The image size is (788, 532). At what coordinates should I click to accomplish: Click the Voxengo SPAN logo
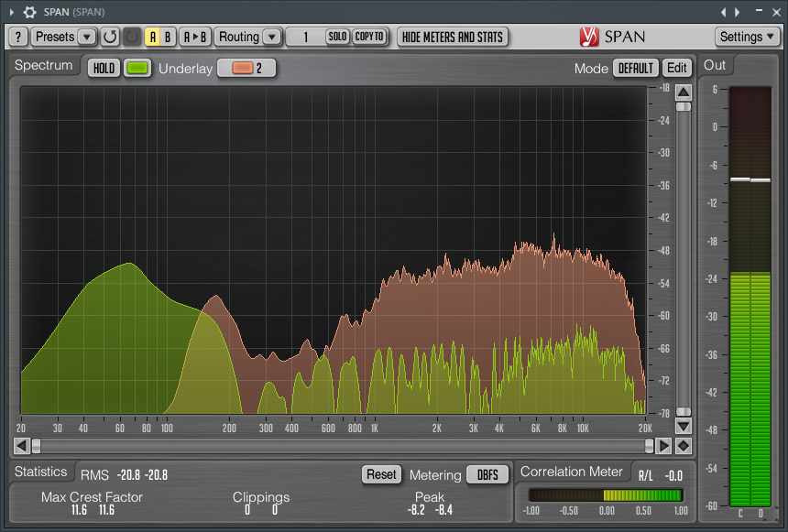[x=612, y=37]
